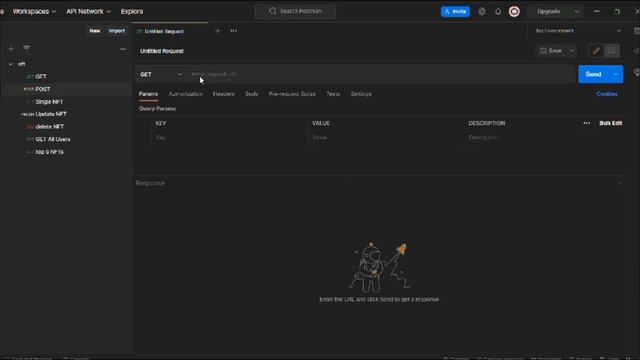
Task: Open the Single NFT request
Action: pyautogui.click(x=49, y=102)
